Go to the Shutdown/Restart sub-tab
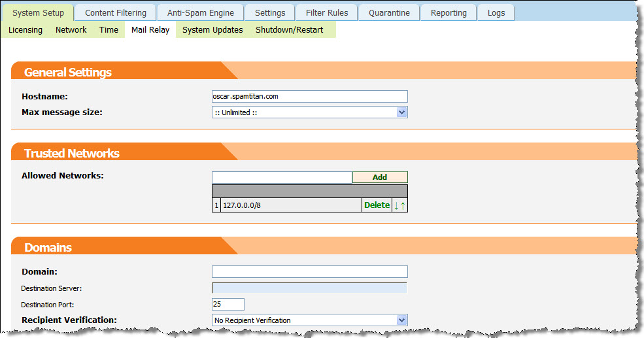This screenshot has height=338, width=644. (x=289, y=29)
